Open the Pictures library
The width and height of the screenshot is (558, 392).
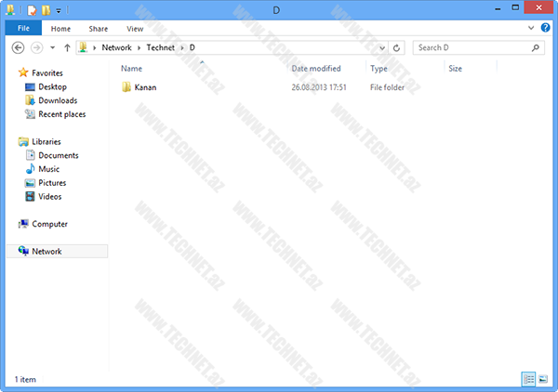point(52,183)
